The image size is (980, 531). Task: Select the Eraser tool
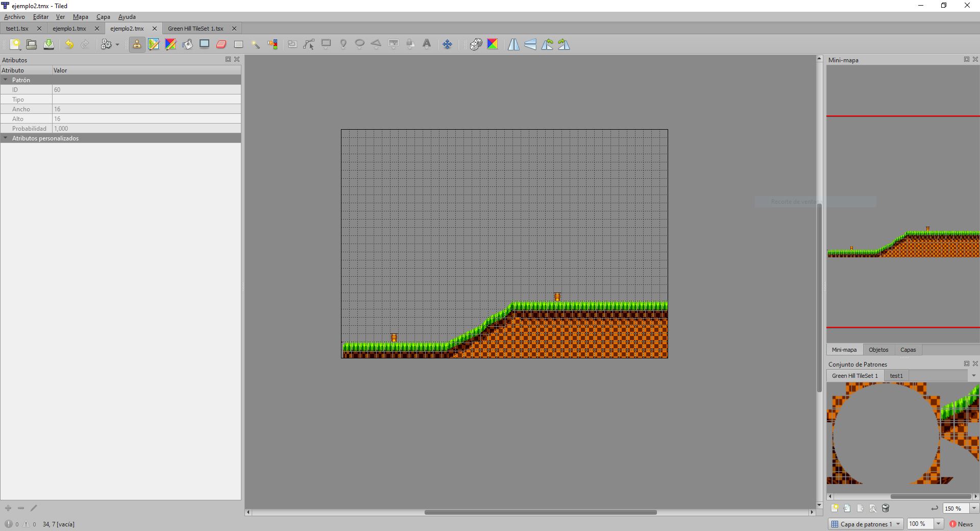[221, 44]
